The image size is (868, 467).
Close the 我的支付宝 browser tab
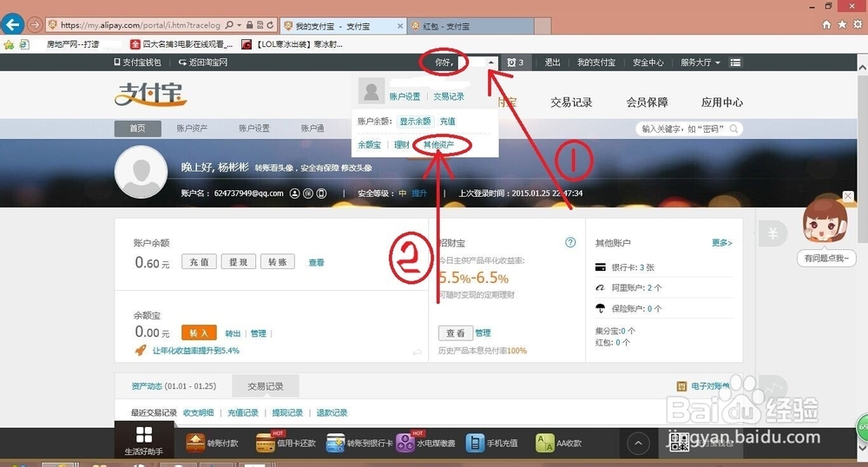(x=400, y=26)
